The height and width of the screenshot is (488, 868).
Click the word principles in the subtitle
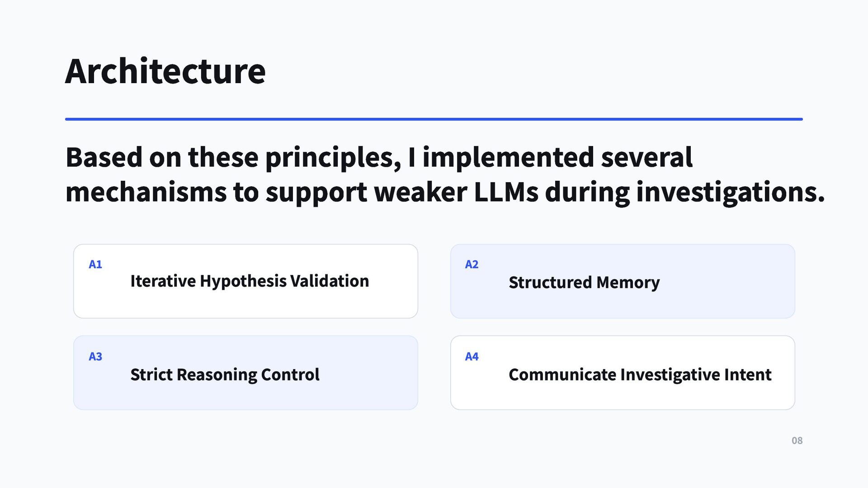point(333,158)
